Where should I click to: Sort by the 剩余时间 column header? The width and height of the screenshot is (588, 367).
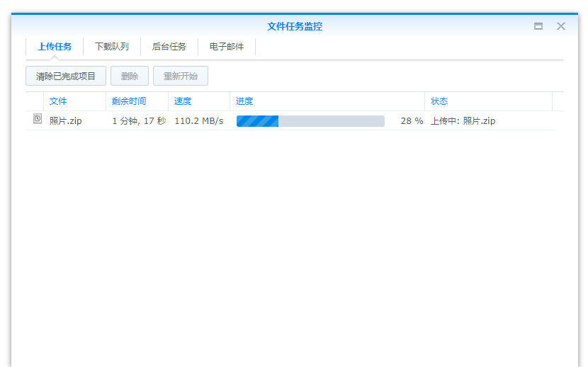[x=137, y=101]
